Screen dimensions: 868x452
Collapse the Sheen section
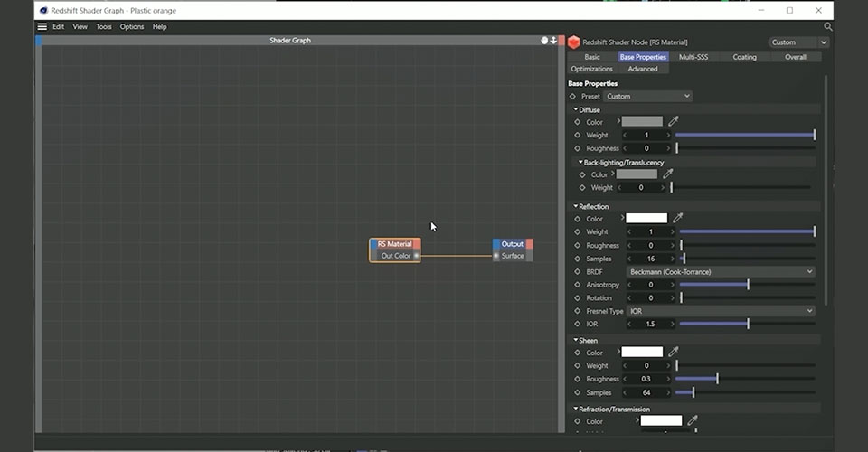point(576,340)
